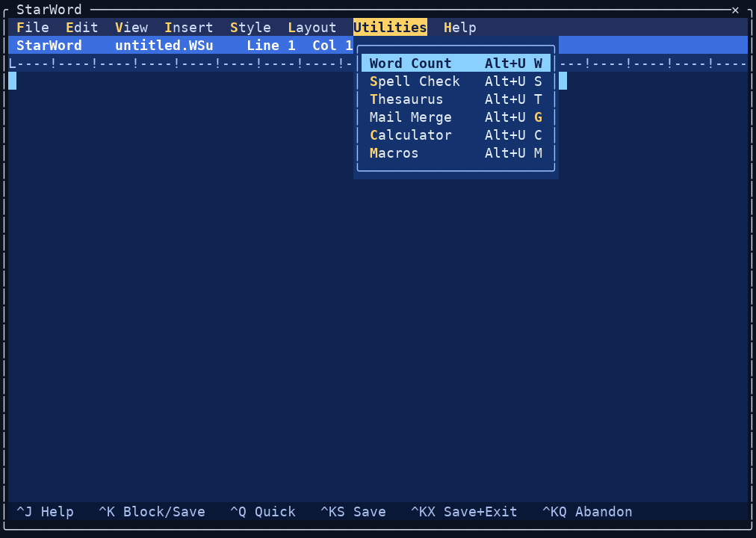
Task: Open the Edit menu
Action: click(x=82, y=28)
